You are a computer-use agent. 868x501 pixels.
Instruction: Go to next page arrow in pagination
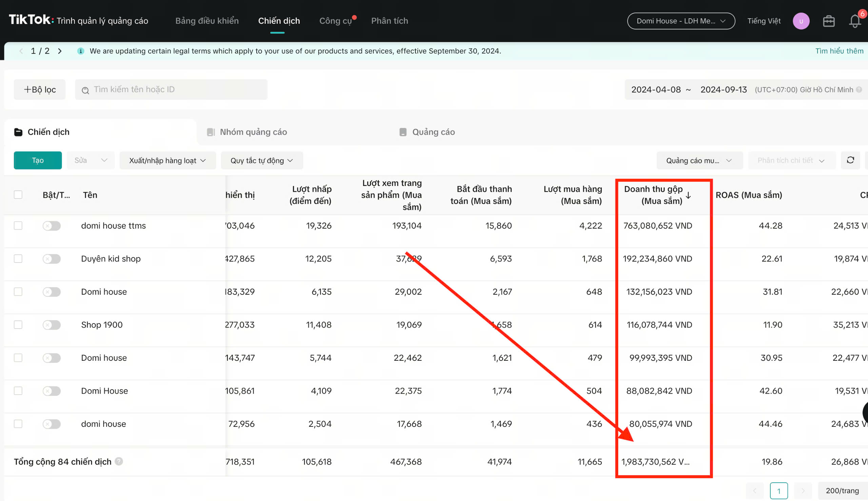803,491
